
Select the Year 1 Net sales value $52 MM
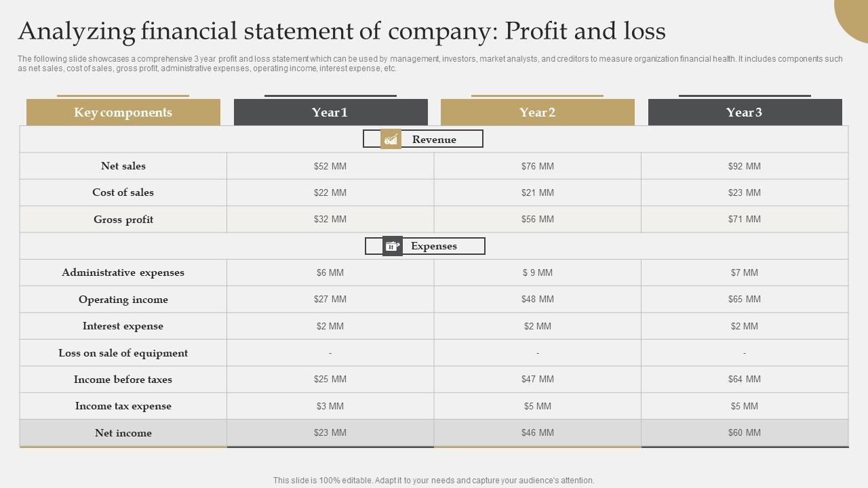point(330,166)
